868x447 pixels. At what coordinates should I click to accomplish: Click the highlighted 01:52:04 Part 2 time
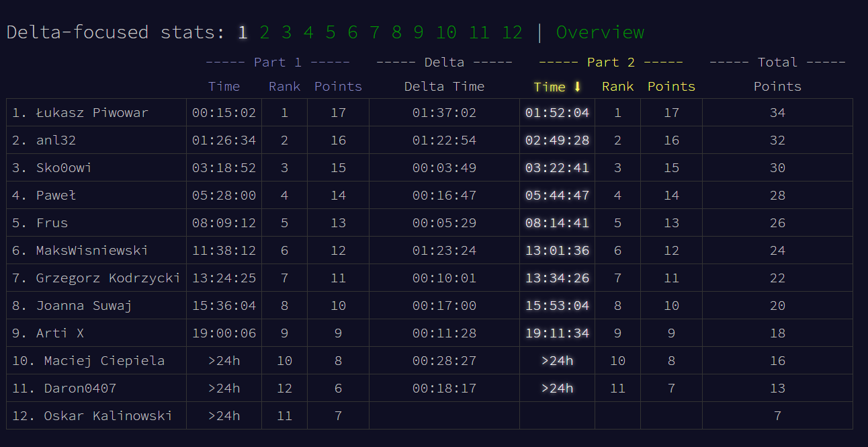coord(557,113)
